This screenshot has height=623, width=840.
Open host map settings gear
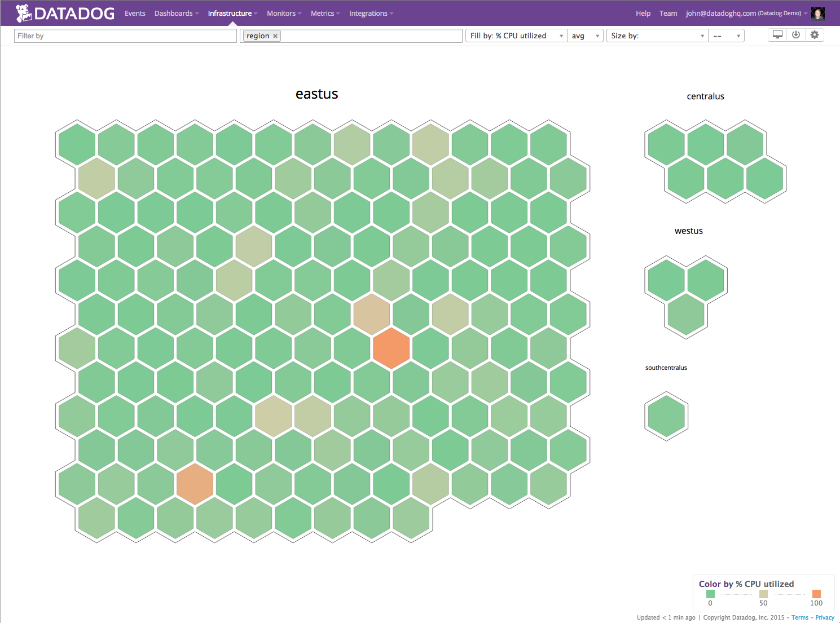815,35
